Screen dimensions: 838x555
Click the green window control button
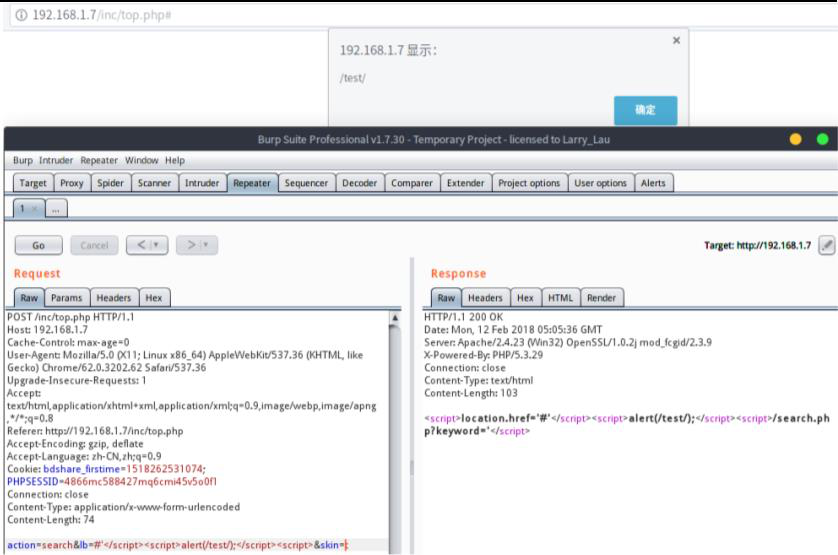coord(823,140)
